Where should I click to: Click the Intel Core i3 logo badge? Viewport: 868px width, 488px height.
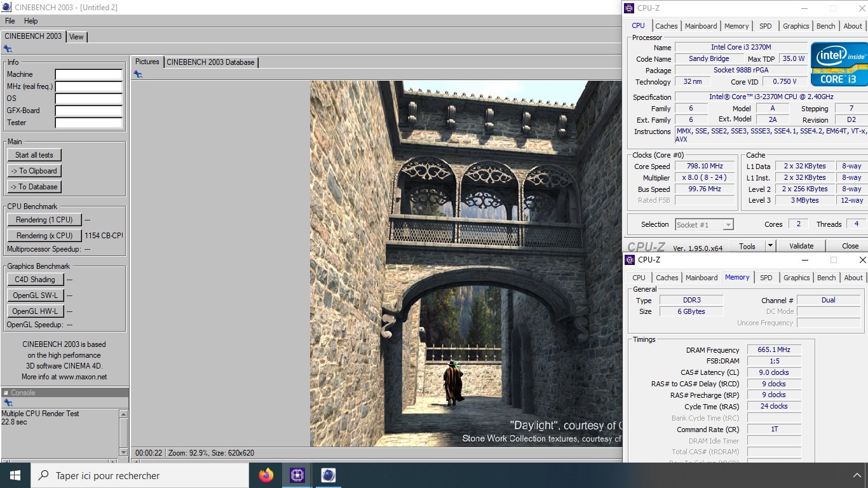click(x=839, y=64)
